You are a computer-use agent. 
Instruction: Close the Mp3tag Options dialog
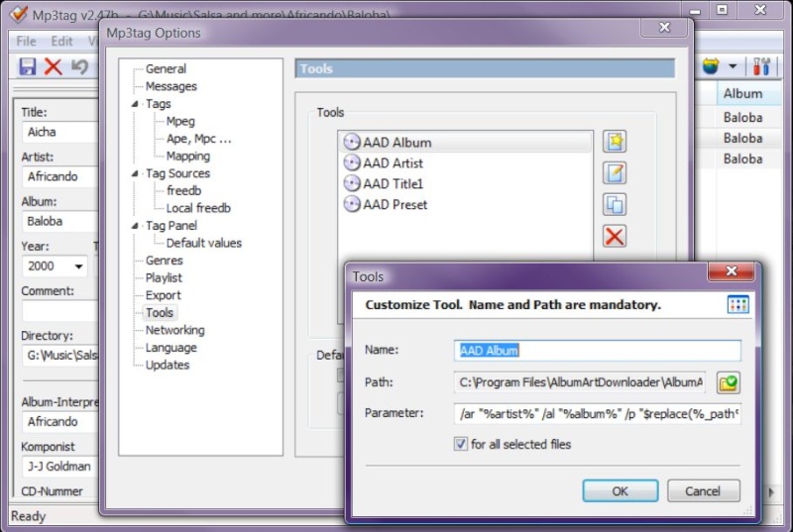664,28
